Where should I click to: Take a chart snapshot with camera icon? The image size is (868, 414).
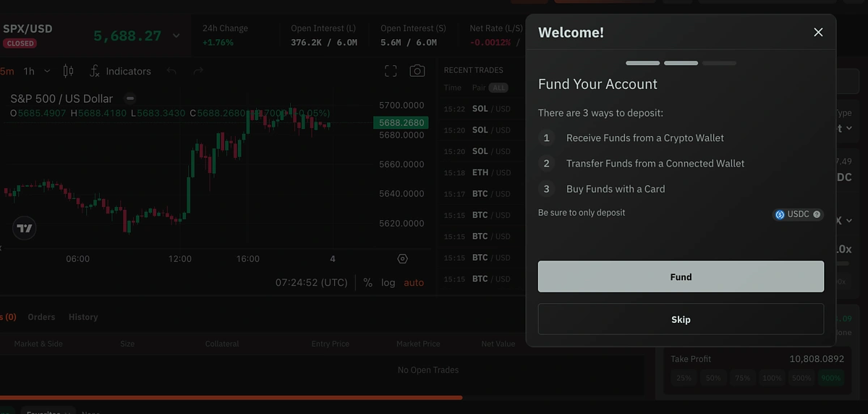coord(417,71)
